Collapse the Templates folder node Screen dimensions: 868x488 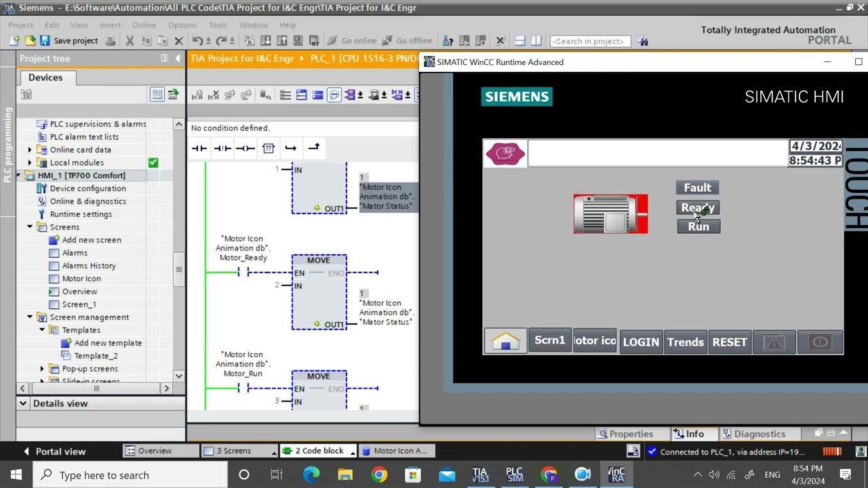[42, 330]
